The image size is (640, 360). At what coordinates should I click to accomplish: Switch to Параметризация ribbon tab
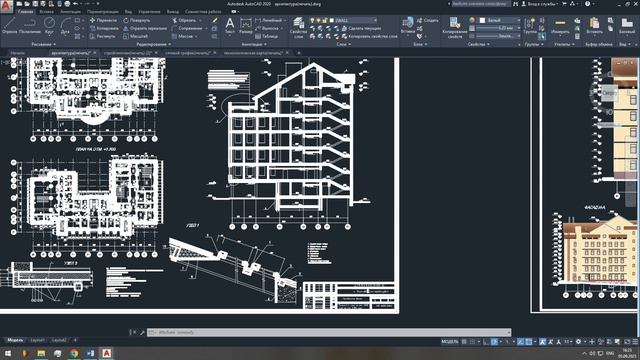(103, 12)
